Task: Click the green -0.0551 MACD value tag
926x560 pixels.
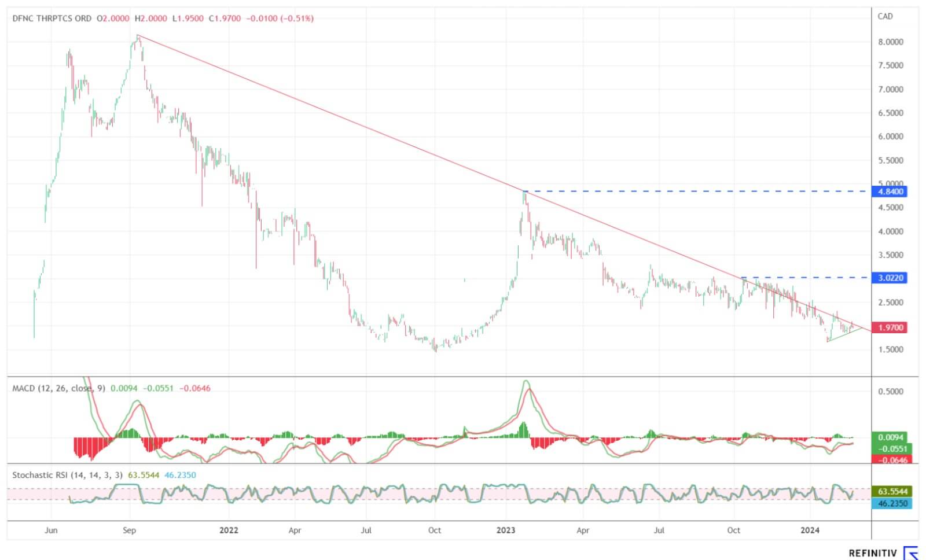Action: coord(891,448)
